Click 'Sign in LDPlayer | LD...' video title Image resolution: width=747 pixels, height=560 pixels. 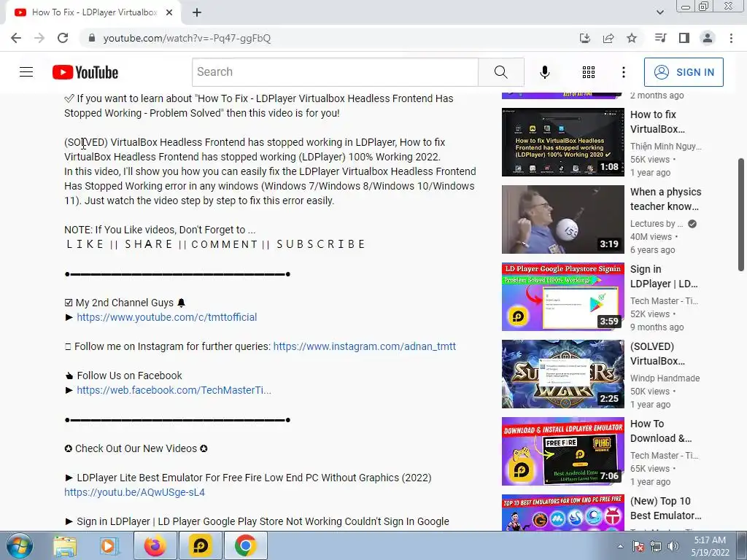(664, 276)
